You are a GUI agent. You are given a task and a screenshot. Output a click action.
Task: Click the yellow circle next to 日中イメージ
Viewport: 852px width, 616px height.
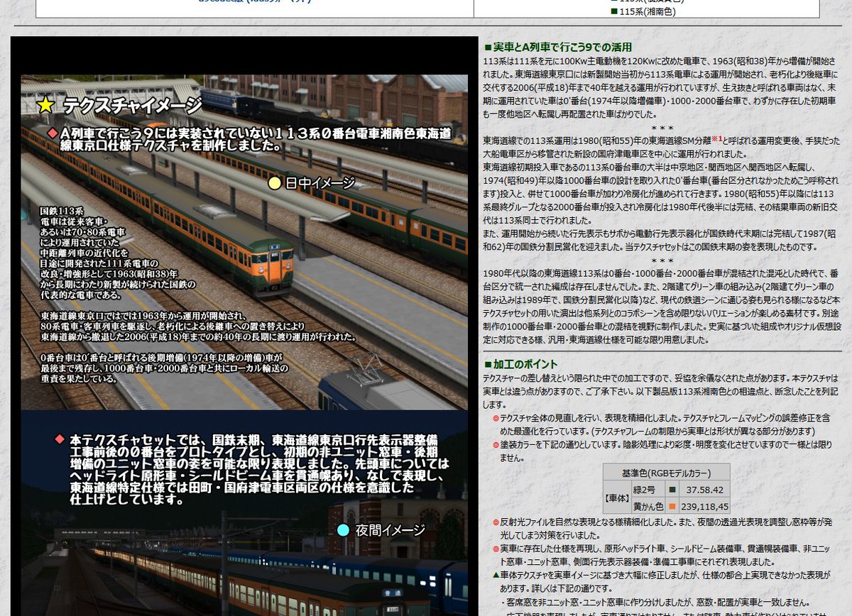(x=275, y=183)
